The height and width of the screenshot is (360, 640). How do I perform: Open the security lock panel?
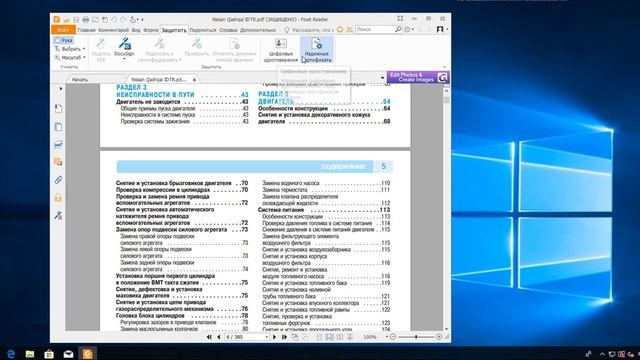tap(58, 198)
